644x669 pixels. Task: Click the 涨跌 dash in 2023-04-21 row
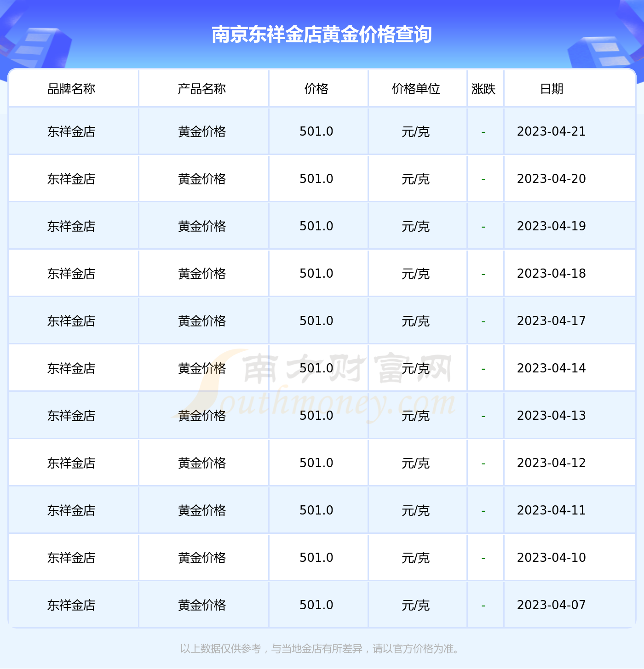pyautogui.click(x=483, y=132)
